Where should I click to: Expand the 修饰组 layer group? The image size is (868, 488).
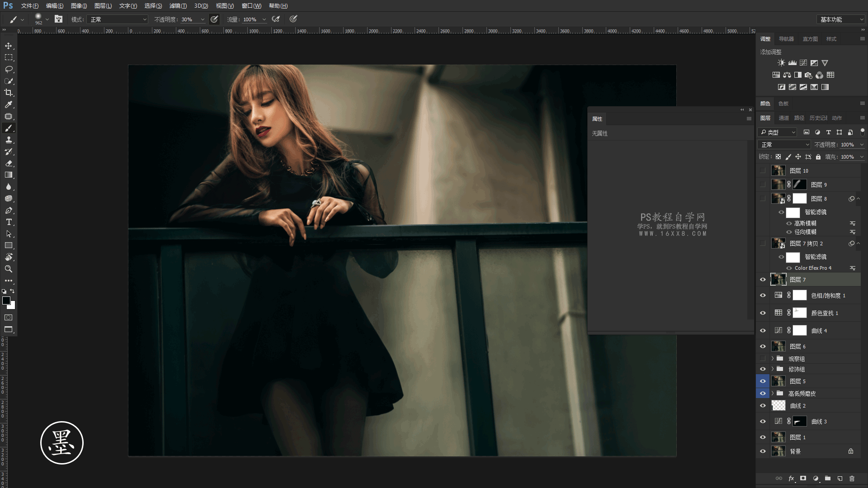[x=772, y=369]
